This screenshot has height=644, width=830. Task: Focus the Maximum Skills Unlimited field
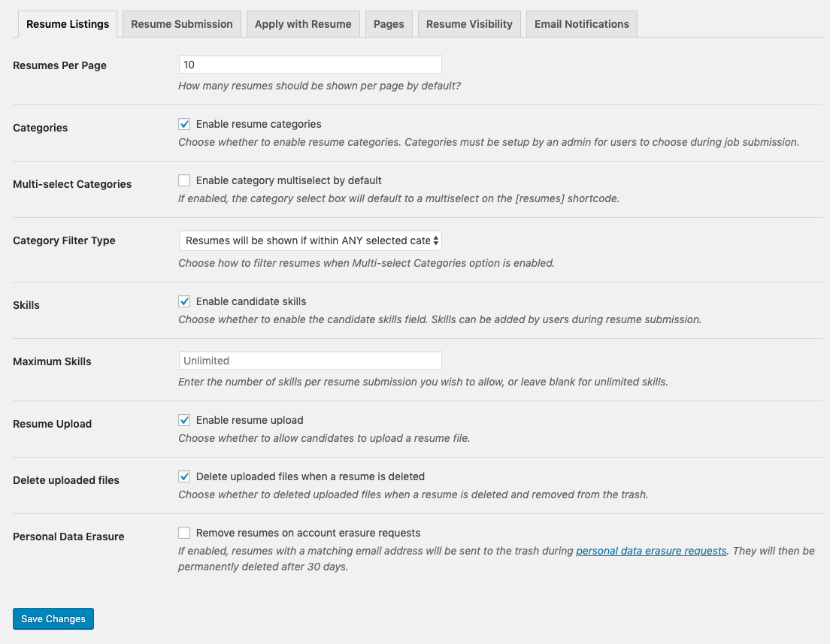pyautogui.click(x=310, y=361)
